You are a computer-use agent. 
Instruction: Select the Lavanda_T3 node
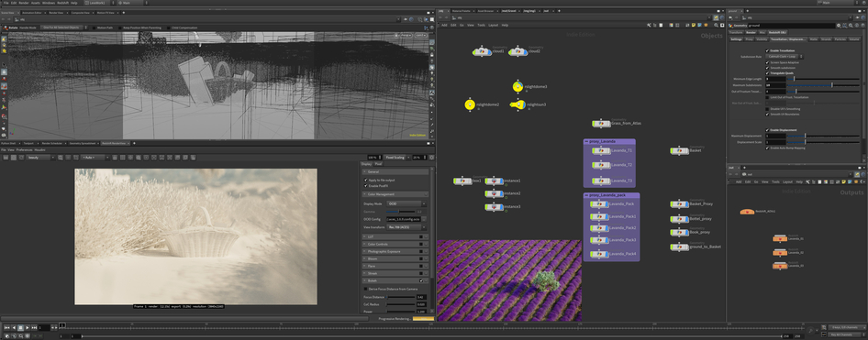[601, 181]
